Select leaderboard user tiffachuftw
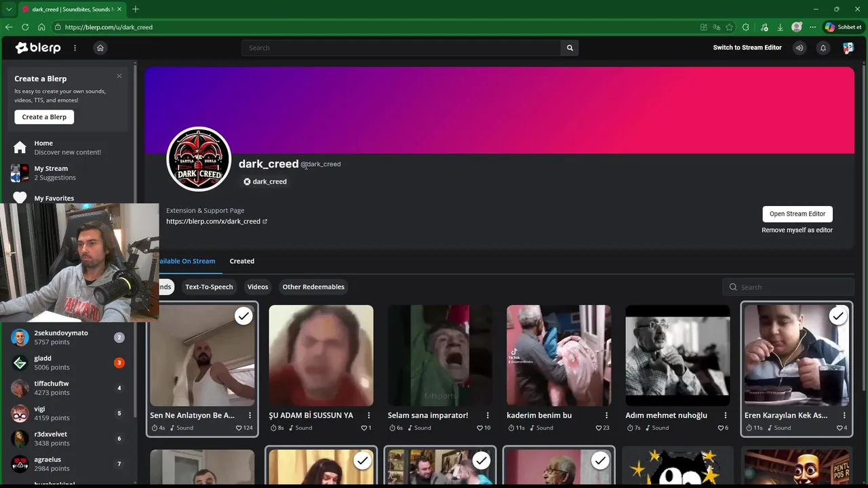Screen dimensions: 868x488 pyautogui.click(x=68, y=388)
